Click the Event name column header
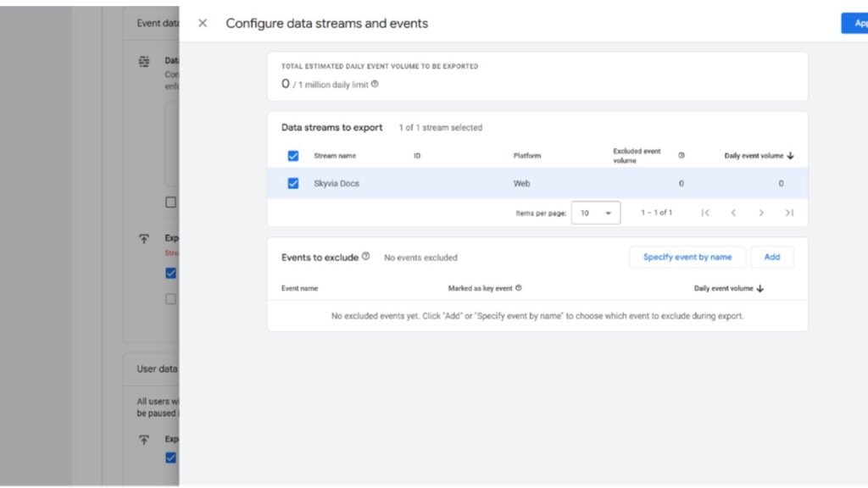Image resolution: width=868 pixels, height=488 pixels. pyautogui.click(x=299, y=288)
